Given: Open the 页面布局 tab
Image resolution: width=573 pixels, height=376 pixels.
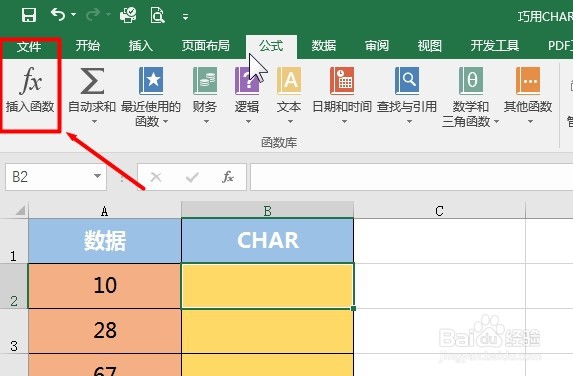Looking at the screenshot, I should click(206, 46).
